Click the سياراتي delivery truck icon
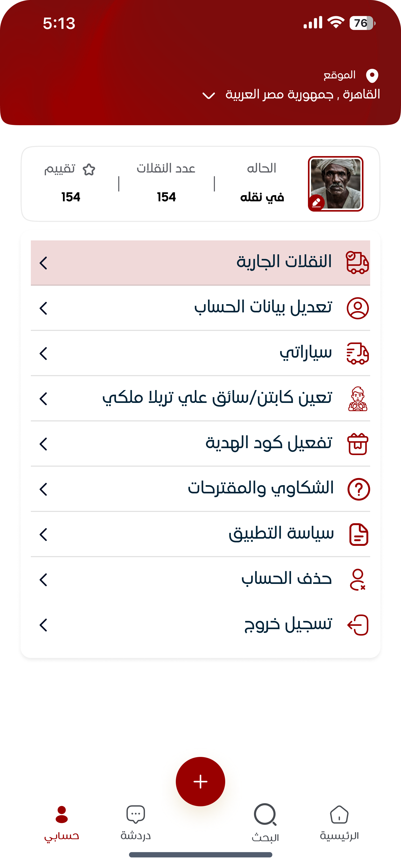Image resolution: width=401 pixels, height=868 pixels. pos(358,354)
